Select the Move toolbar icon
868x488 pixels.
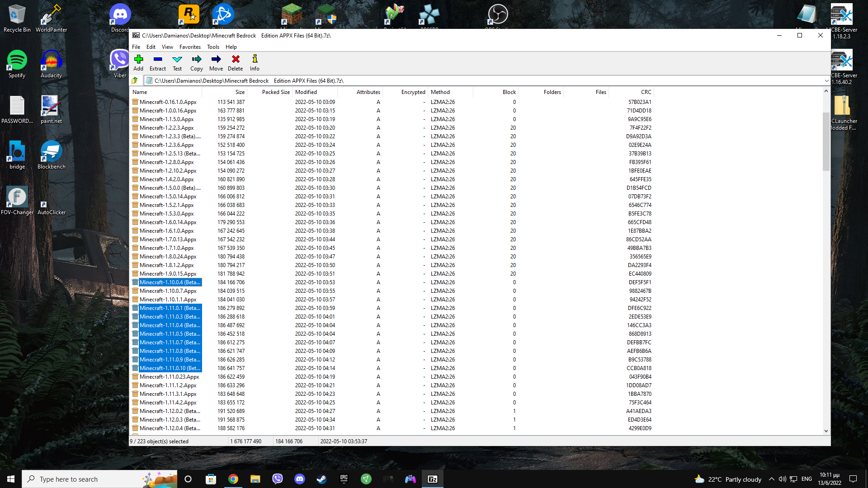[x=216, y=62]
